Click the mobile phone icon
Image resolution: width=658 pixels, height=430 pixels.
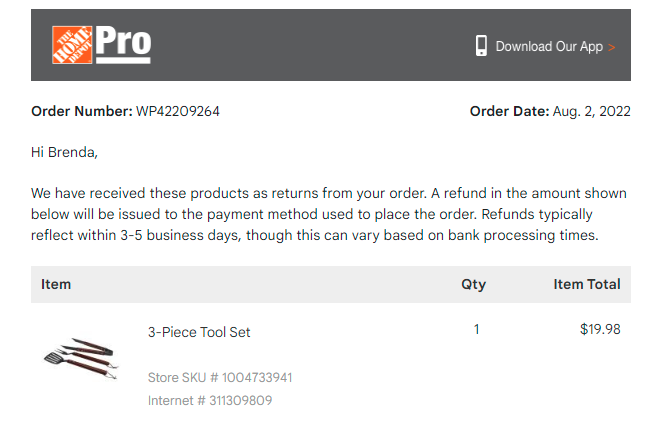click(x=481, y=46)
